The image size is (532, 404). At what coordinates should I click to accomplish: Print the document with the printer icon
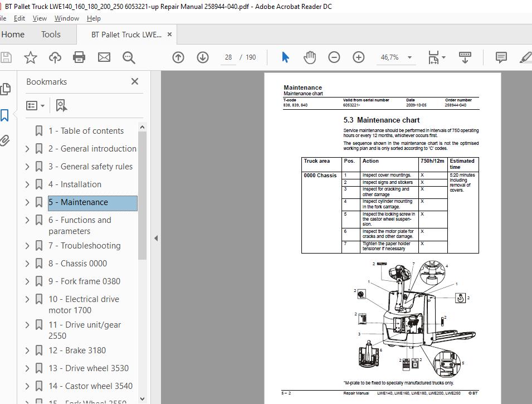click(x=79, y=57)
